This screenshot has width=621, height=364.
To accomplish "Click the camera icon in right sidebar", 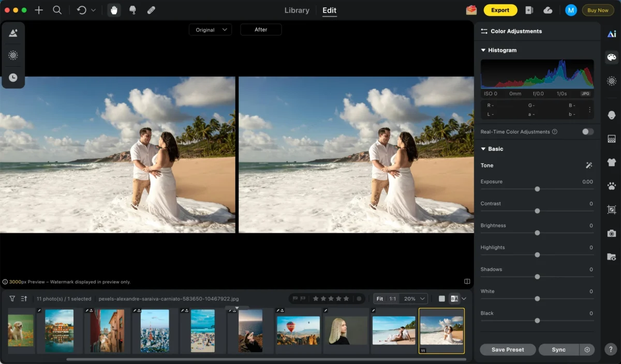I will click(x=612, y=233).
